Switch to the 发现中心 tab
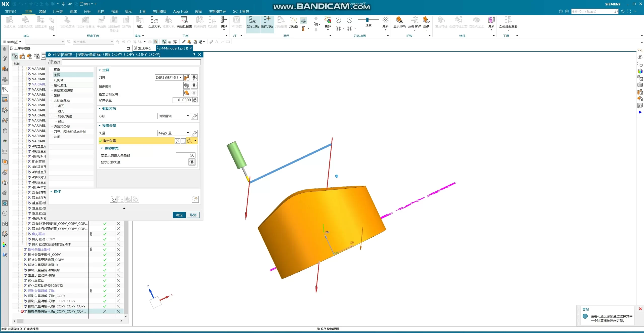644x333 pixels. tap(142, 48)
